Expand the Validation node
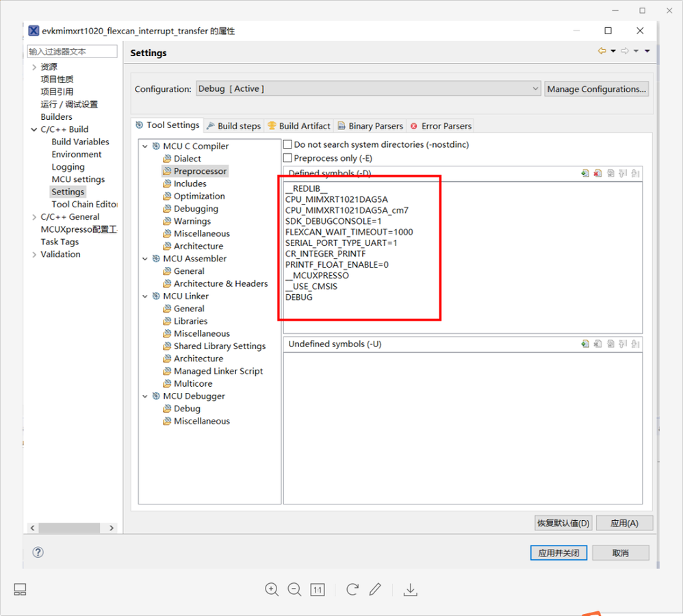 tap(34, 255)
